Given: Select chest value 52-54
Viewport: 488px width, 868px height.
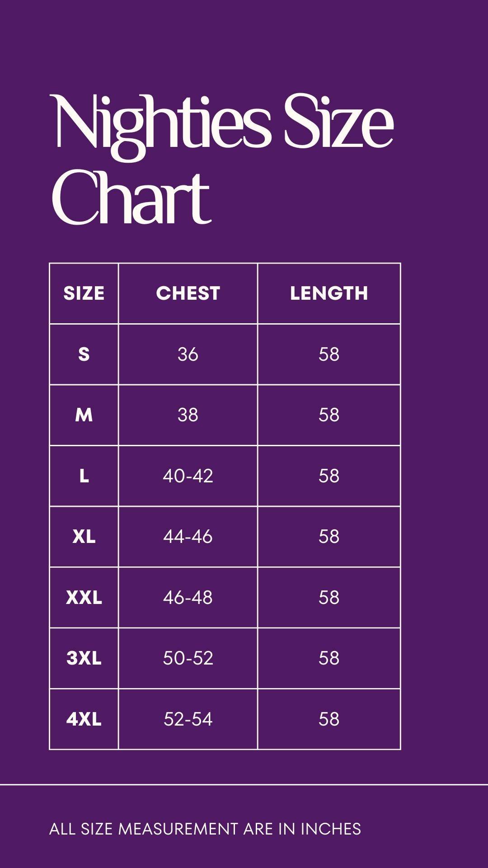Looking at the screenshot, I should tap(188, 719).
